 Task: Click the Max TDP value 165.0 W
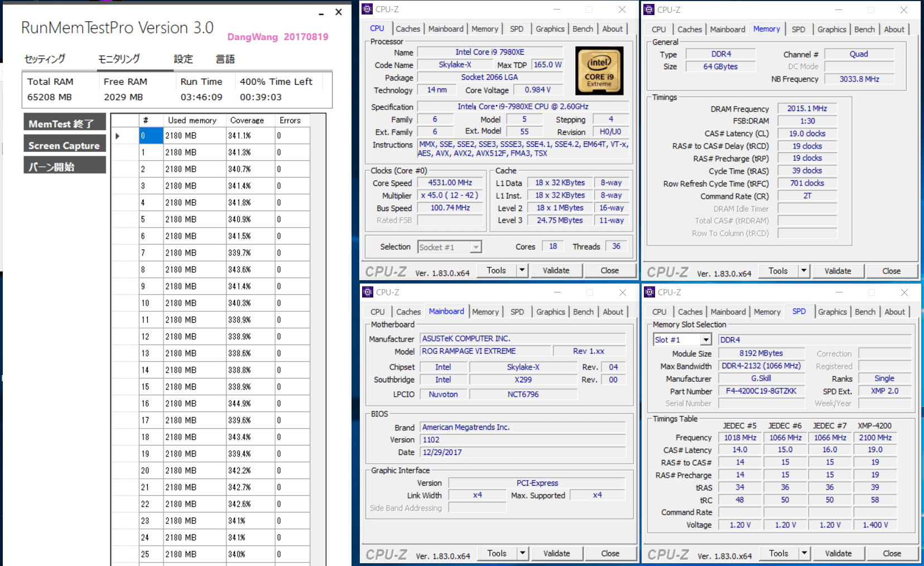click(547, 65)
